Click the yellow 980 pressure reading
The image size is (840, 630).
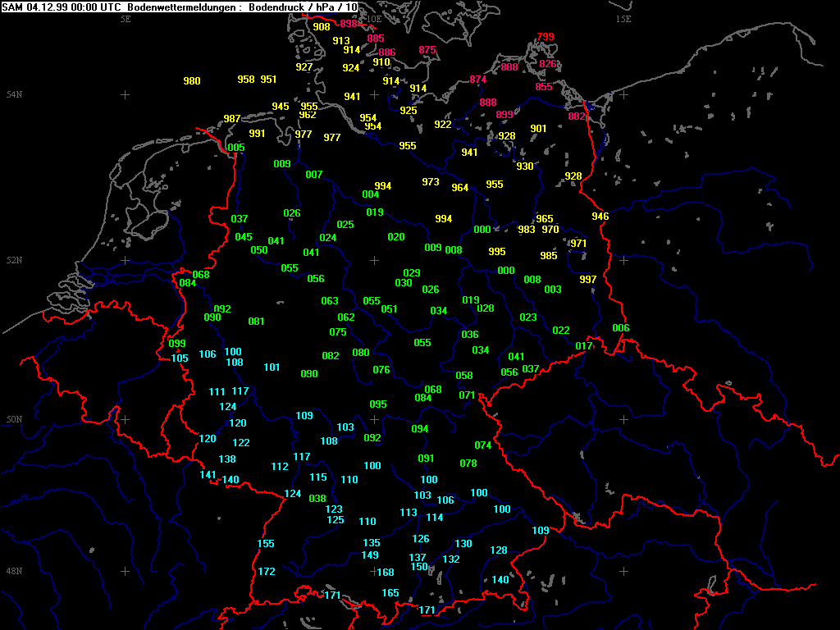(192, 81)
